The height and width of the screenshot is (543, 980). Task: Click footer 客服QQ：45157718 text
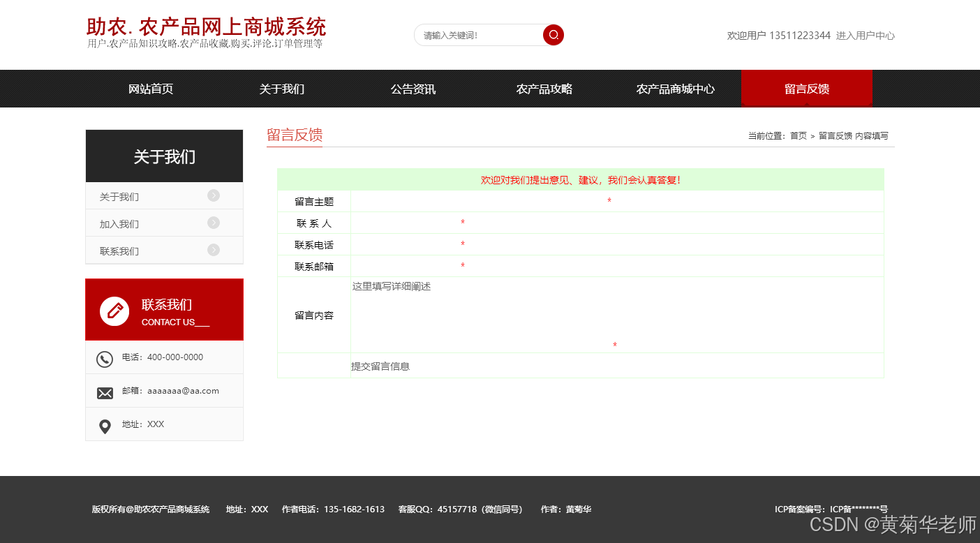point(460,509)
